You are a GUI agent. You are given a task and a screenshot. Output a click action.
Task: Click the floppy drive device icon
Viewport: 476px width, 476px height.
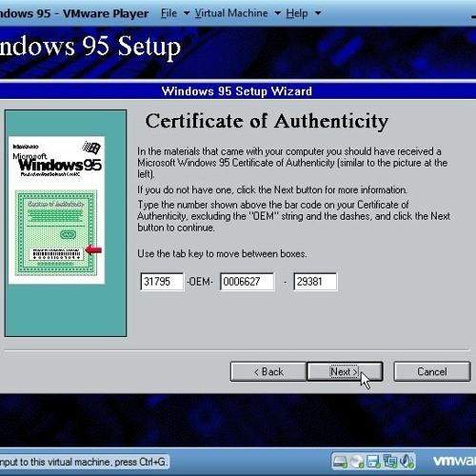click(x=374, y=462)
